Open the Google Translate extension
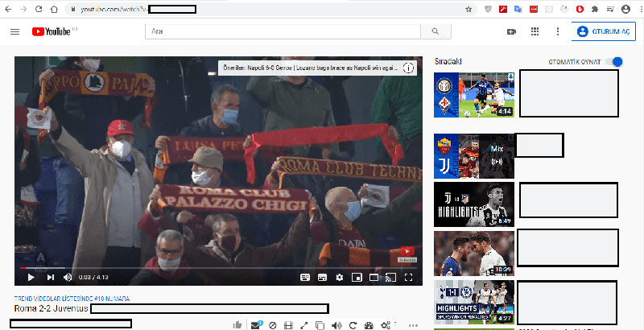 (518, 9)
